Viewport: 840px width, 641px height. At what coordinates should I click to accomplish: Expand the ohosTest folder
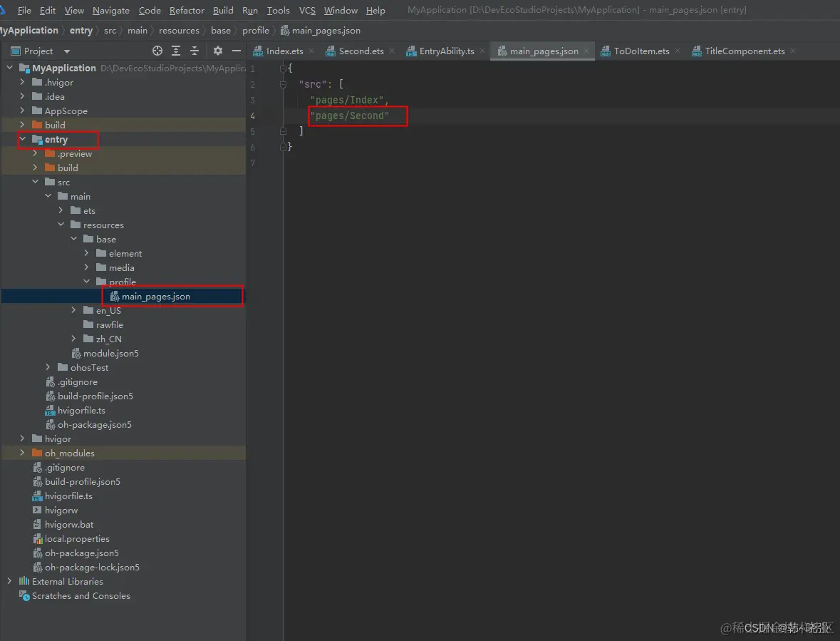[x=48, y=367]
